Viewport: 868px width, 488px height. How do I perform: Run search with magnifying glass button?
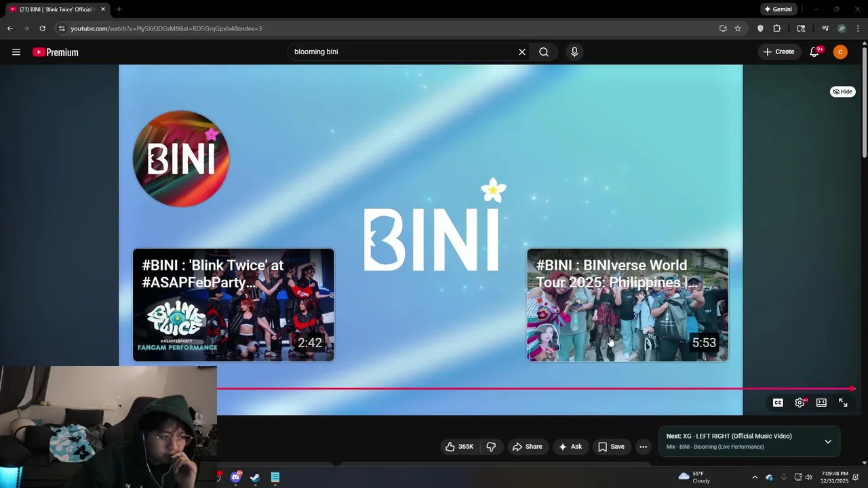(x=544, y=52)
